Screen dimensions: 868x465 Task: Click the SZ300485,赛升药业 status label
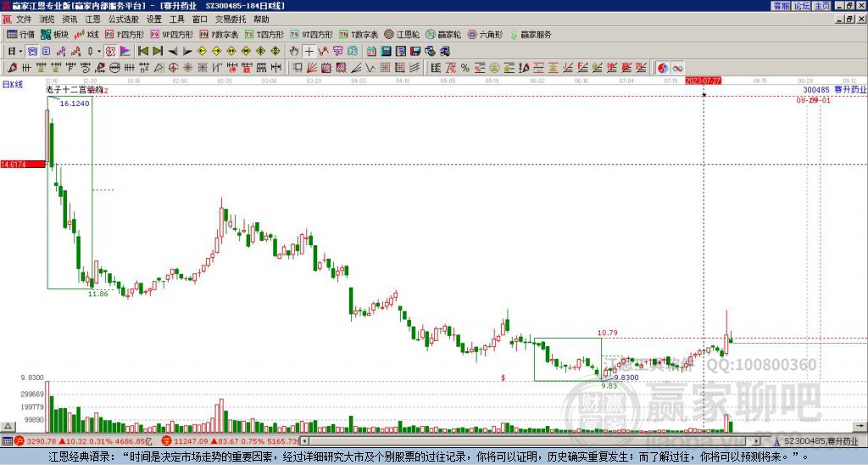click(820, 441)
